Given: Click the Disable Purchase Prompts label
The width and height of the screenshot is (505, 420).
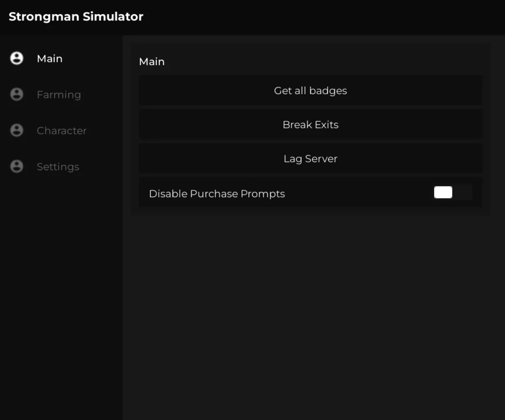Looking at the screenshot, I should click(x=217, y=193).
